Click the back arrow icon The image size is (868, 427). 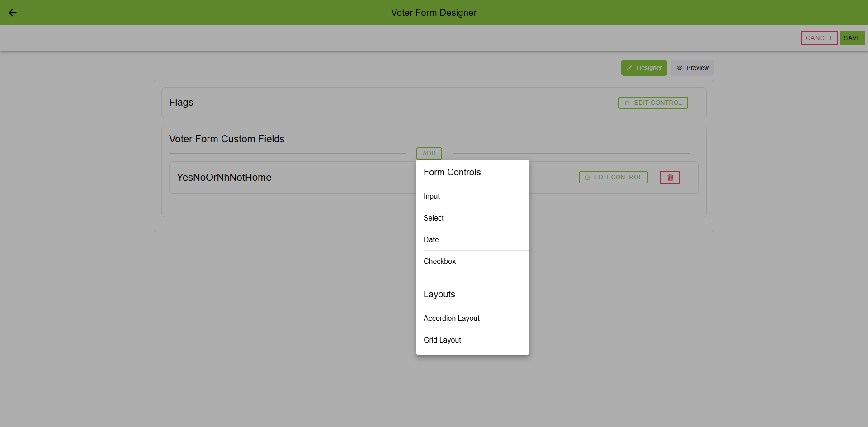13,13
